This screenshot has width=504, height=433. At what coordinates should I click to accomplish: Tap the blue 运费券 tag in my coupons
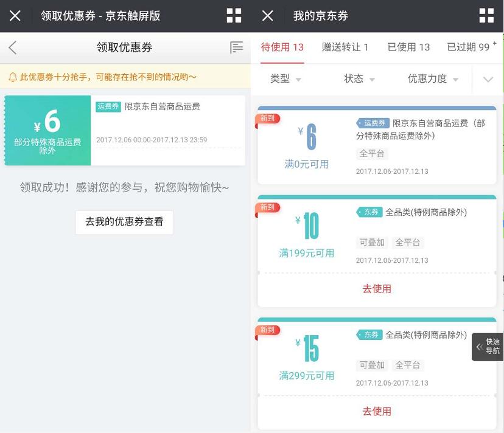coord(373,123)
